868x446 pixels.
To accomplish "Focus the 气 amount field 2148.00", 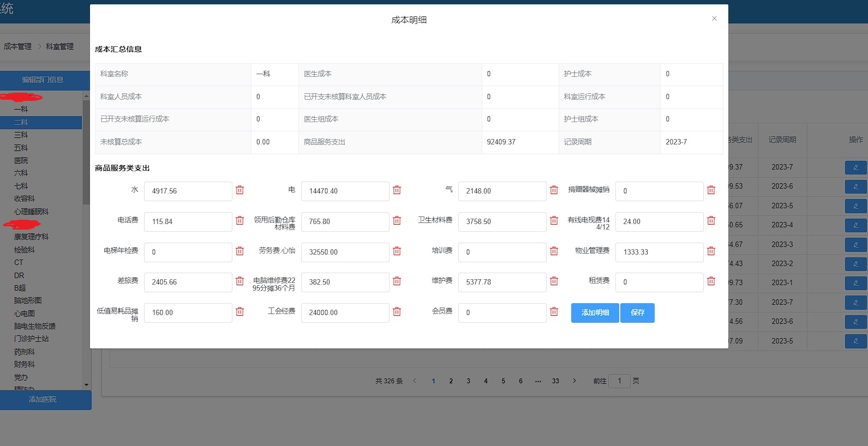I will 502,191.
